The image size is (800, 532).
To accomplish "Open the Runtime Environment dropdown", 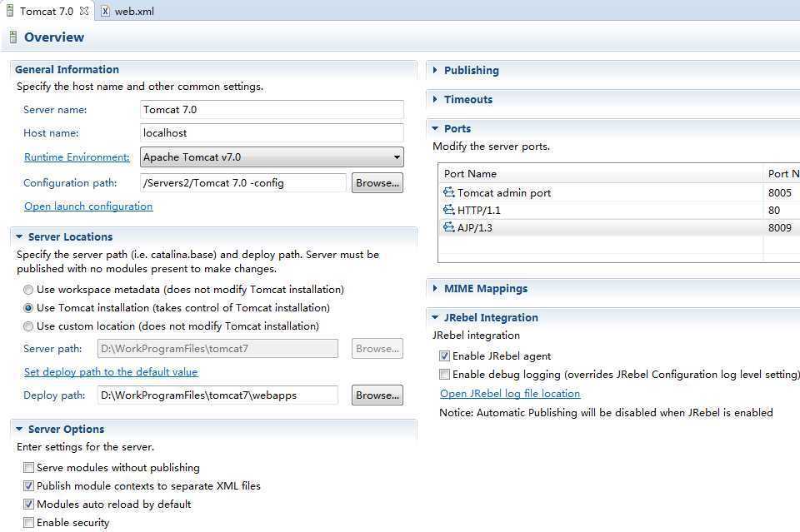I will click(x=397, y=157).
